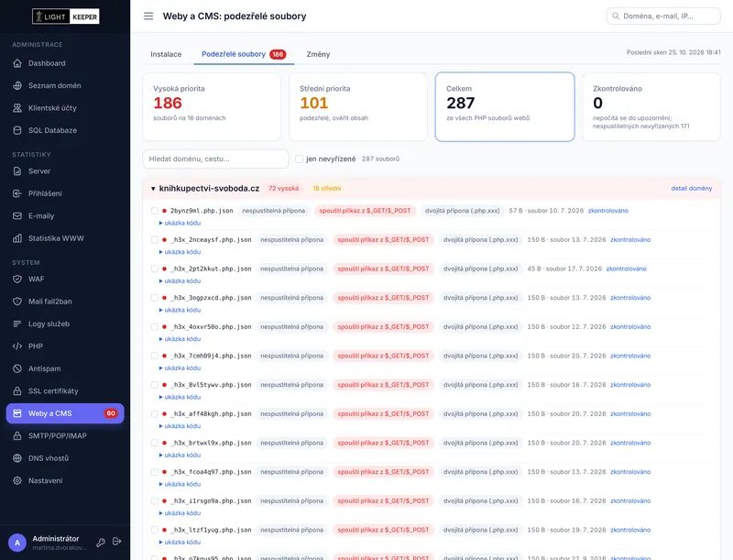Tick checkbox for 2bynz9ml.php.json
This screenshot has width=733, height=560.
[x=155, y=211]
